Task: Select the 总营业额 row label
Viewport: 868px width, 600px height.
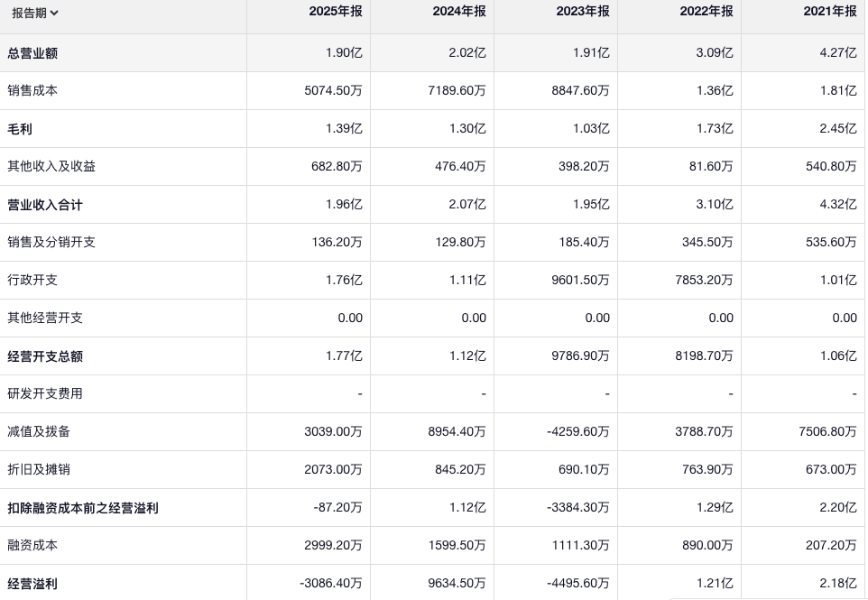Action: coord(32,53)
